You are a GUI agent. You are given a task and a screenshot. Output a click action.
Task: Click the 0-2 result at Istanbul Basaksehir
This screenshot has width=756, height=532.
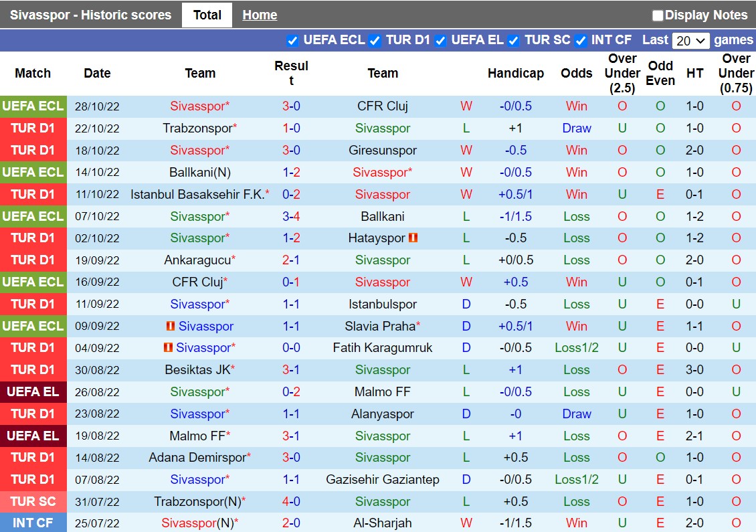pos(291,194)
